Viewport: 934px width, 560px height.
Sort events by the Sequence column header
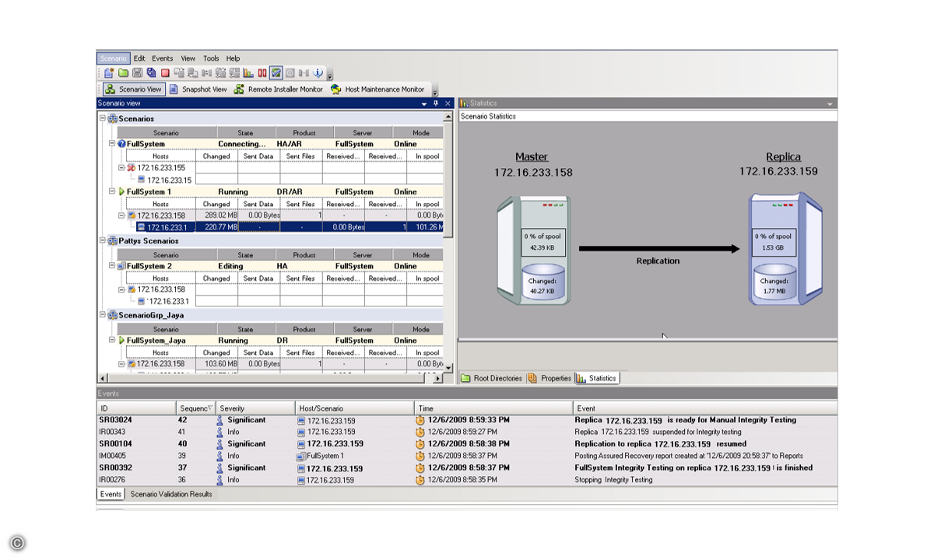point(196,408)
